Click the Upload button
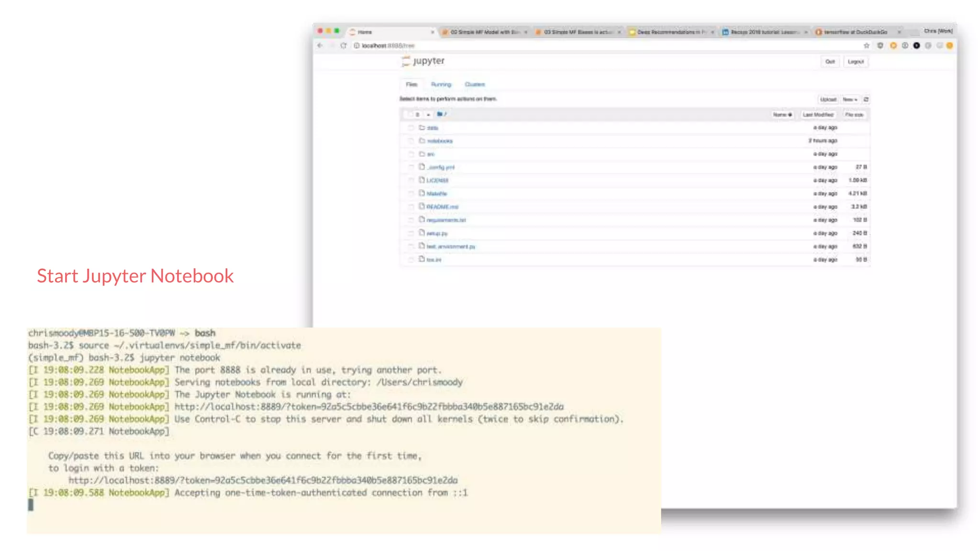 (828, 99)
